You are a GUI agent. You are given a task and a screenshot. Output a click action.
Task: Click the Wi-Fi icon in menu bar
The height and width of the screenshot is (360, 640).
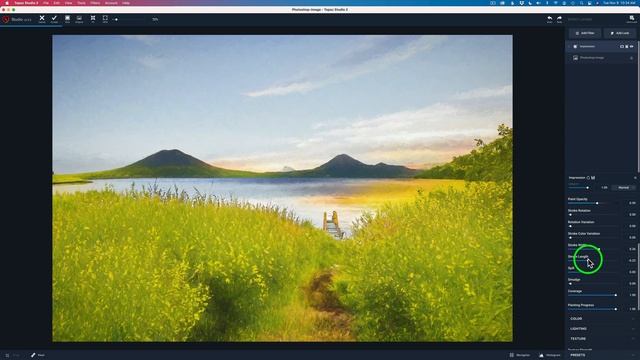click(x=556, y=3)
